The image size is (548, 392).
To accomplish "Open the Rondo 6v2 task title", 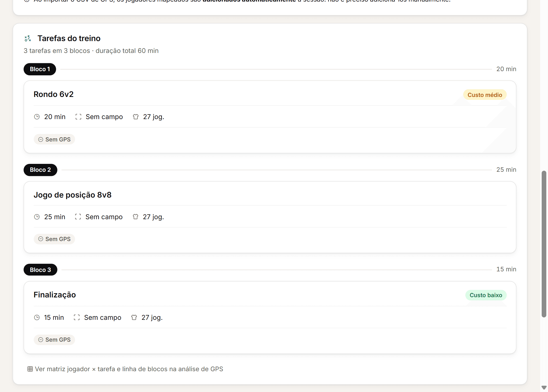I will [53, 94].
